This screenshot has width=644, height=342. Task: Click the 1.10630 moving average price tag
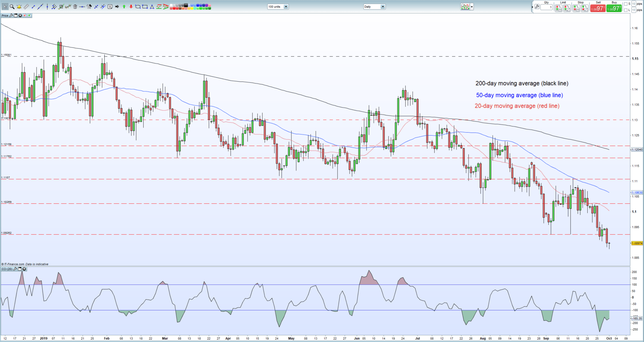point(637,193)
